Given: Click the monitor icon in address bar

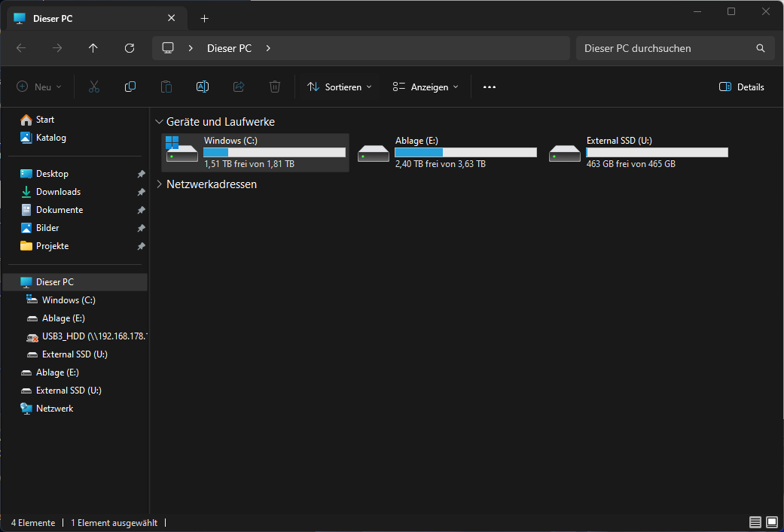Looking at the screenshot, I should click(168, 48).
